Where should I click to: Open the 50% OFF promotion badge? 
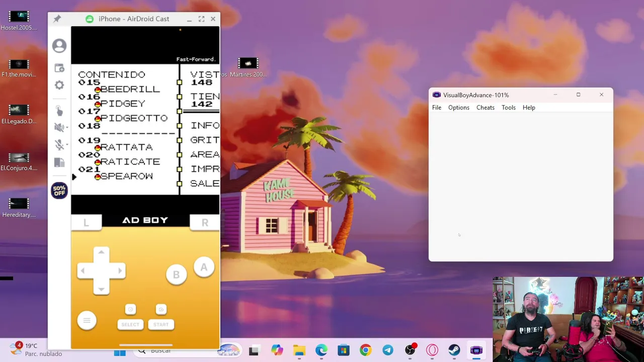click(59, 191)
